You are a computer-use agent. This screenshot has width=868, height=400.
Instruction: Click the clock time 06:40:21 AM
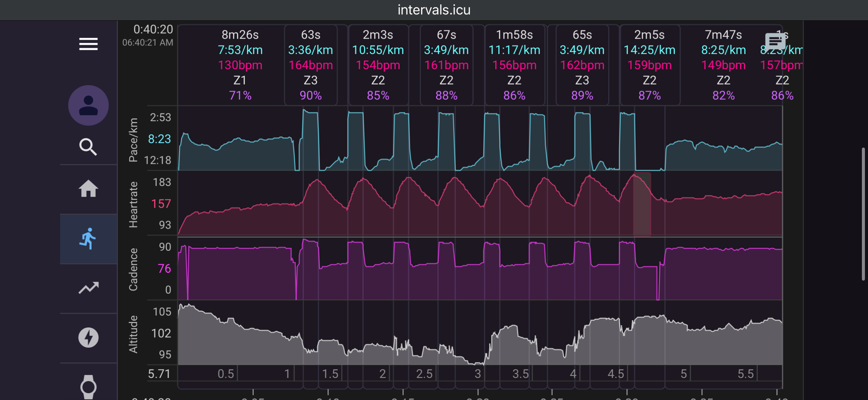(148, 42)
